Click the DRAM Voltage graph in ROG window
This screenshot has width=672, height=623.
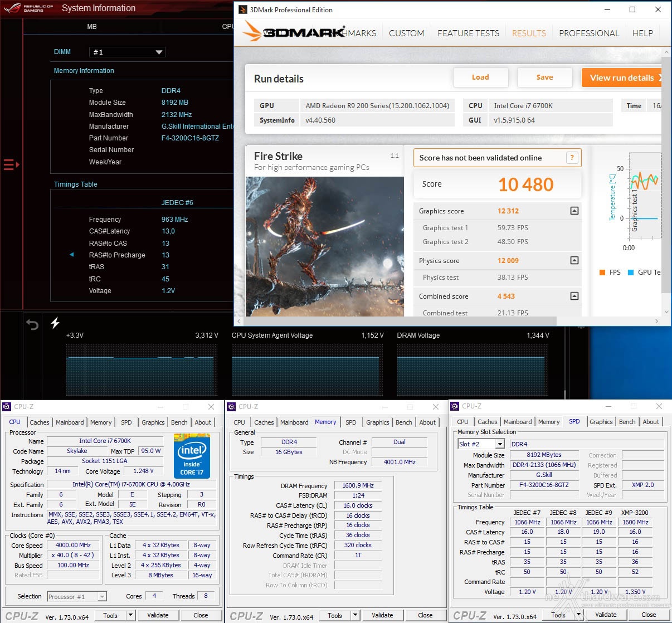[473, 369]
